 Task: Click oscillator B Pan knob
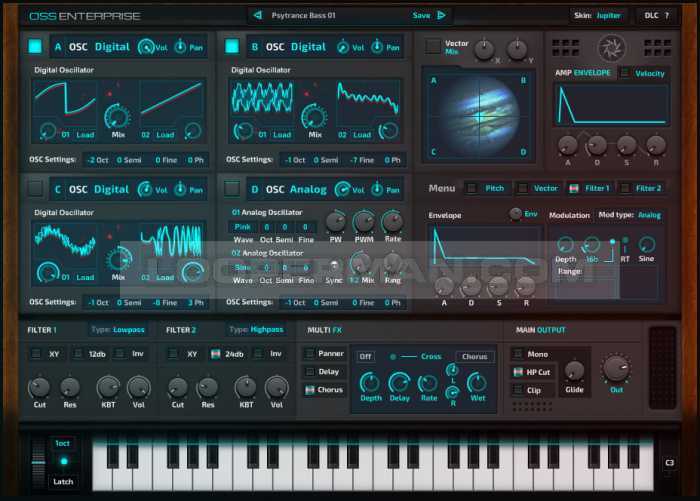pos(376,47)
